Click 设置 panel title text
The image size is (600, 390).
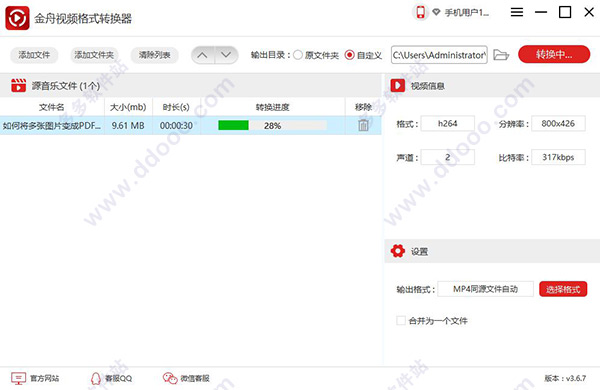click(419, 252)
